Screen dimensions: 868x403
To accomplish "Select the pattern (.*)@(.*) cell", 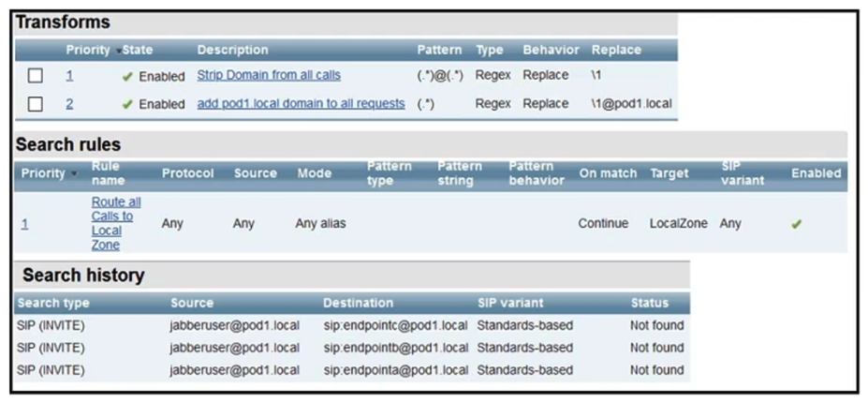I will (x=440, y=75).
